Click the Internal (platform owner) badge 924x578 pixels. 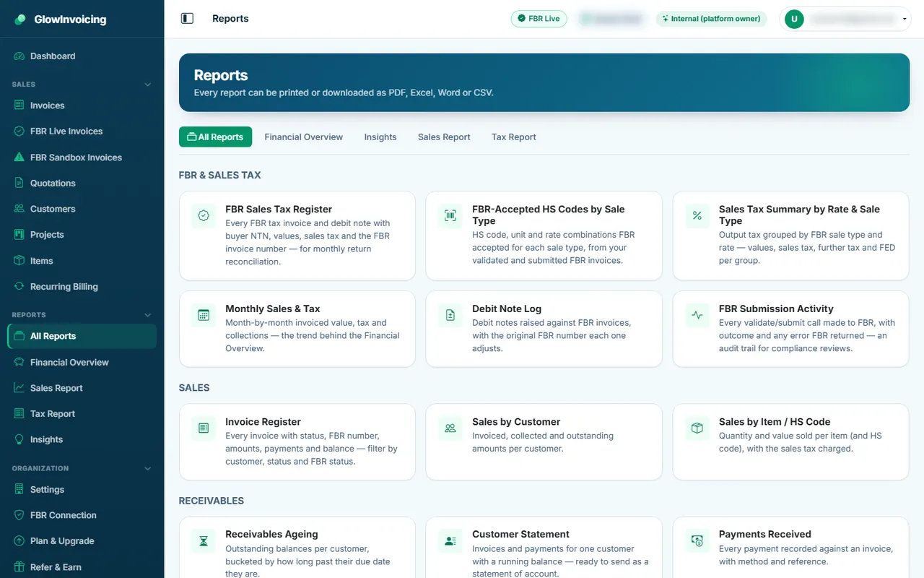pos(712,19)
